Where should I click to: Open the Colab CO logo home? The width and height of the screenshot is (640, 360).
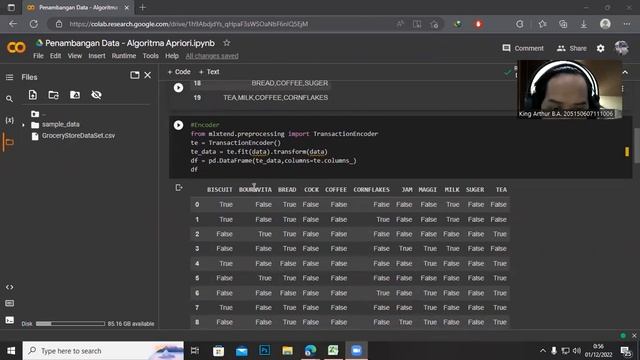16,48
